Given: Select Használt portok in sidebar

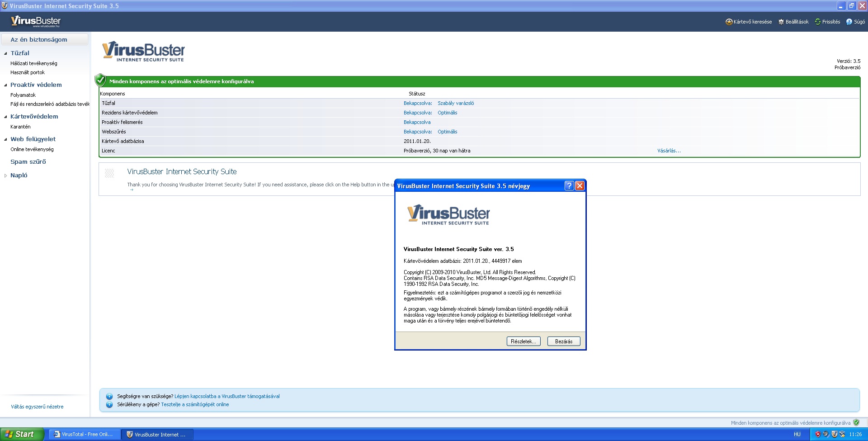Looking at the screenshot, I should click(28, 72).
